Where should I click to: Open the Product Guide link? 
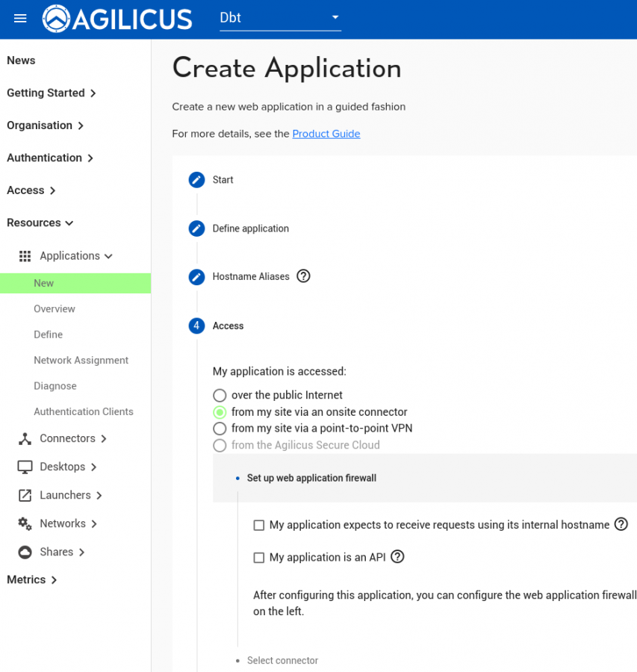pos(326,134)
